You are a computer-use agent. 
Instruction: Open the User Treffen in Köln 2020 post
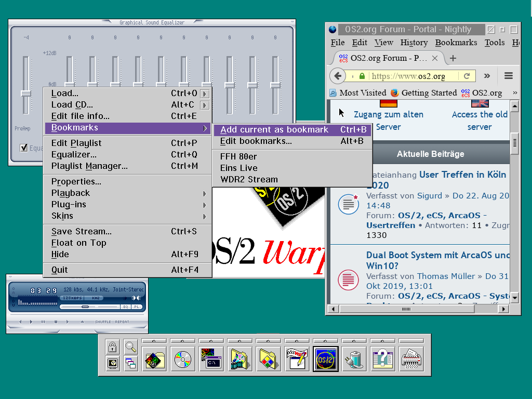coord(436,180)
